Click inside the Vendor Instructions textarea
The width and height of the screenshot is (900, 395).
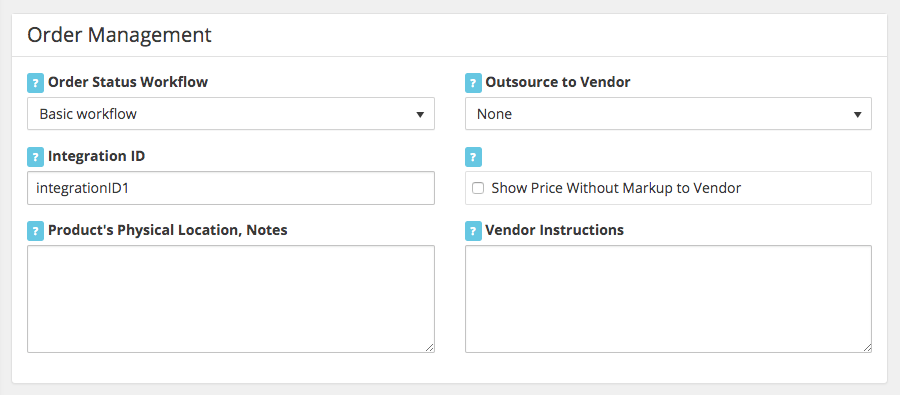(x=668, y=299)
